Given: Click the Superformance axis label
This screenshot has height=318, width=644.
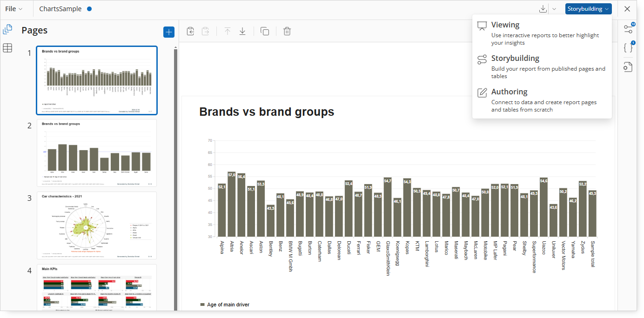Looking at the screenshot, I should 534,257.
